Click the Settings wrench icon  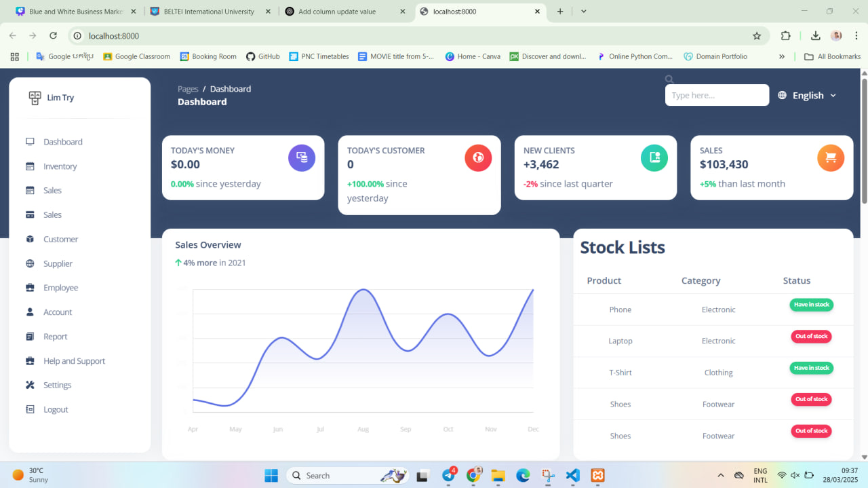pyautogui.click(x=30, y=385)
